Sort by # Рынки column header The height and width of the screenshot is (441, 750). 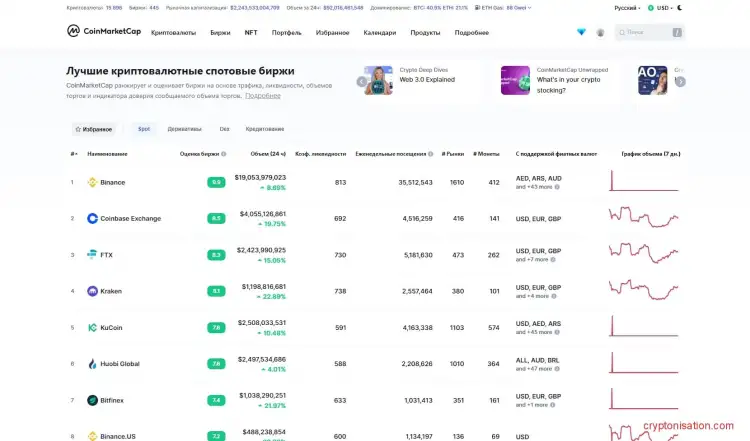pyautogui.click(x=452, y=154)
